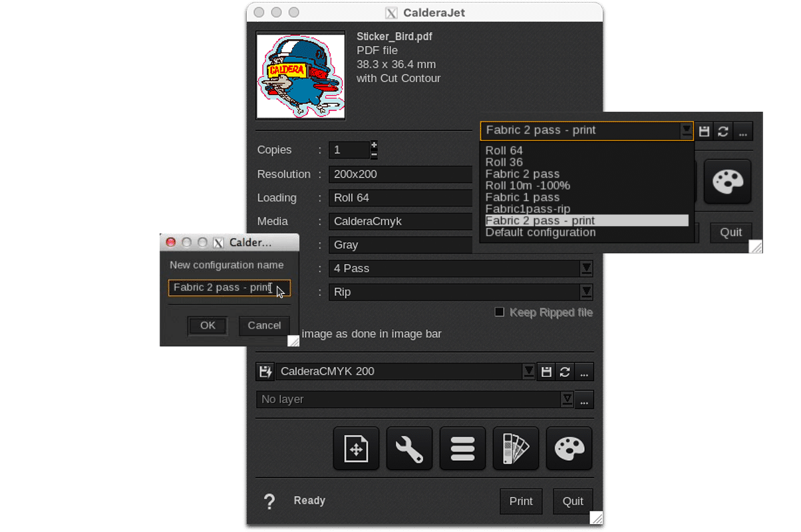The image size is (801, 532).
Task: Click the 'with Cut Contour' text
Action: [x=399, y=78]
